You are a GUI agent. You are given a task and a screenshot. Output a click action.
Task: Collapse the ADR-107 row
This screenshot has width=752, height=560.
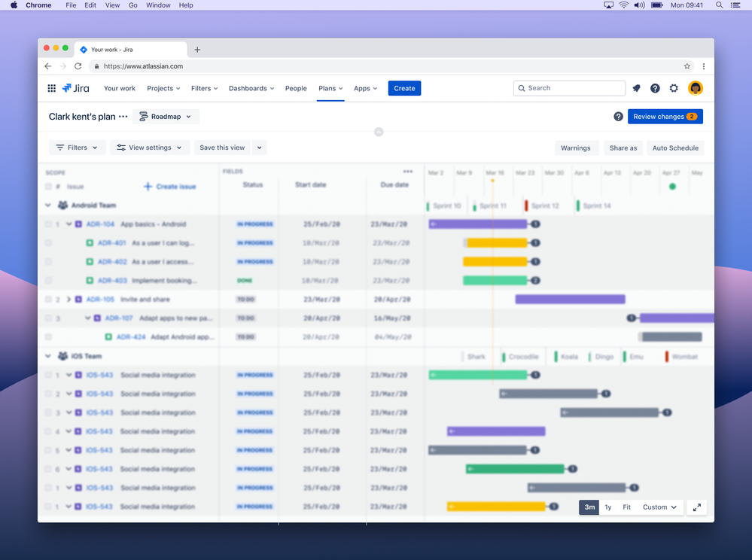(x=87, y=318)
